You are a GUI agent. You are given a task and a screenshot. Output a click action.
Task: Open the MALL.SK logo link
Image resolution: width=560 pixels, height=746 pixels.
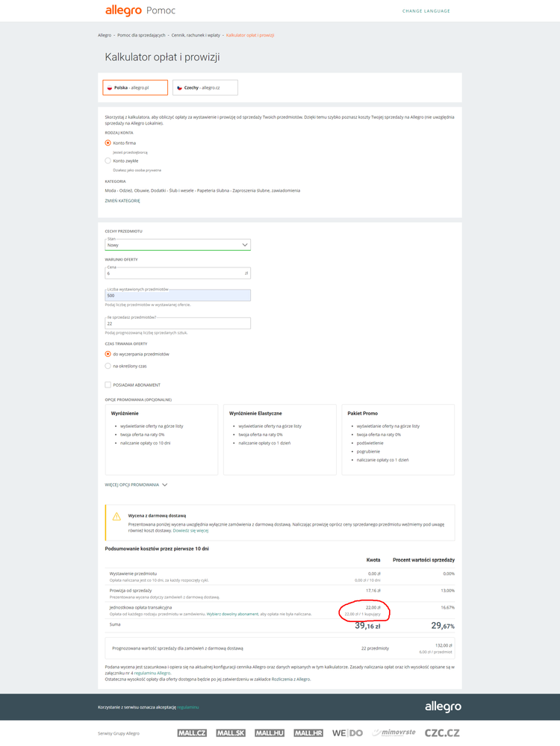230,733
